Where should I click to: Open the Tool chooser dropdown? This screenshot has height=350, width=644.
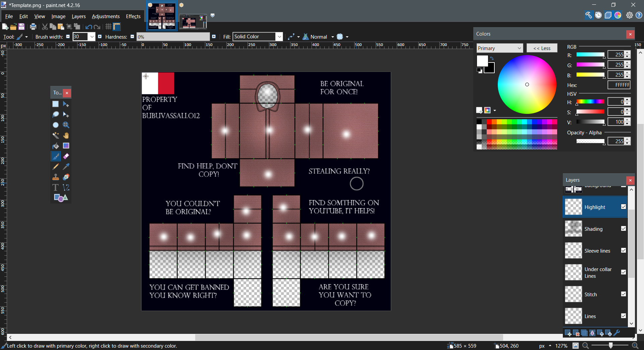[x=22, y=37]
